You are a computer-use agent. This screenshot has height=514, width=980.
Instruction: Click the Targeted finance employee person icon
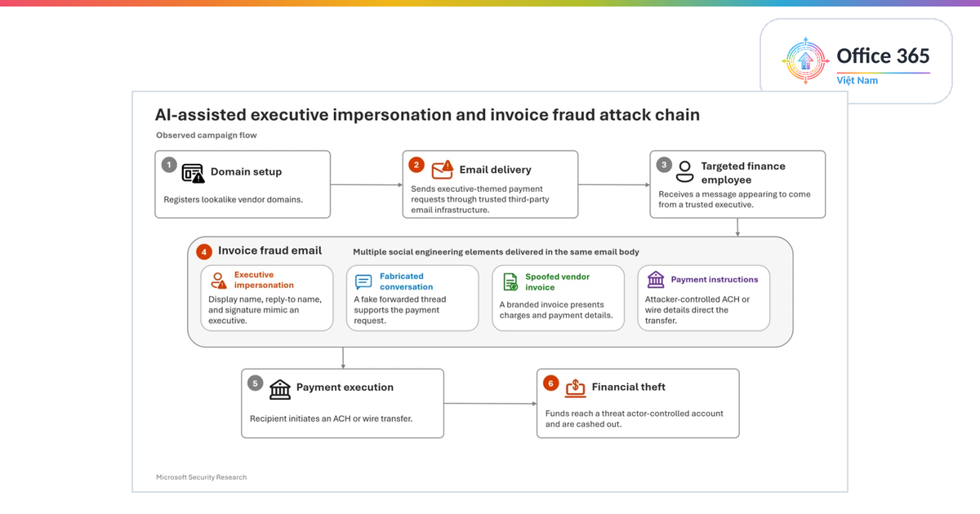[x=685, y=171]
